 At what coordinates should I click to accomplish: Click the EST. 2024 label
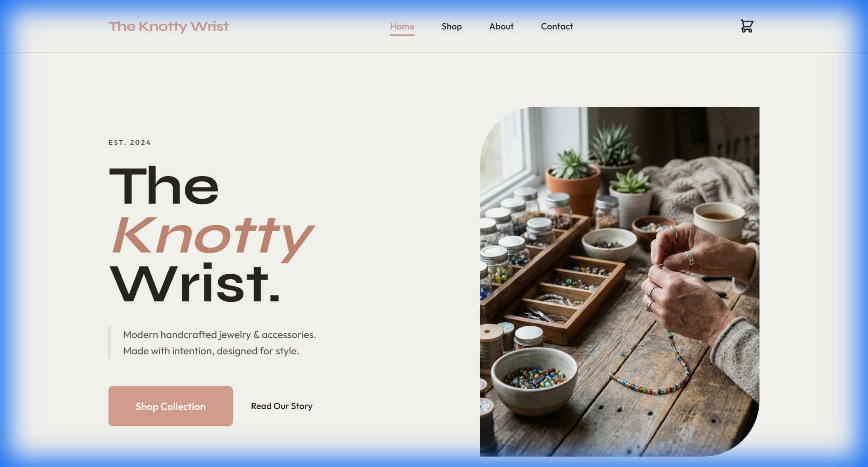click(130, 143)
